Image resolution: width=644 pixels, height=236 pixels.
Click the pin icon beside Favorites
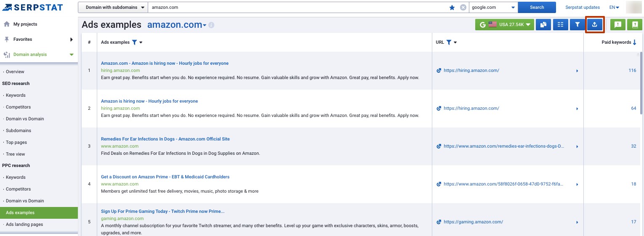pos(7,39)
